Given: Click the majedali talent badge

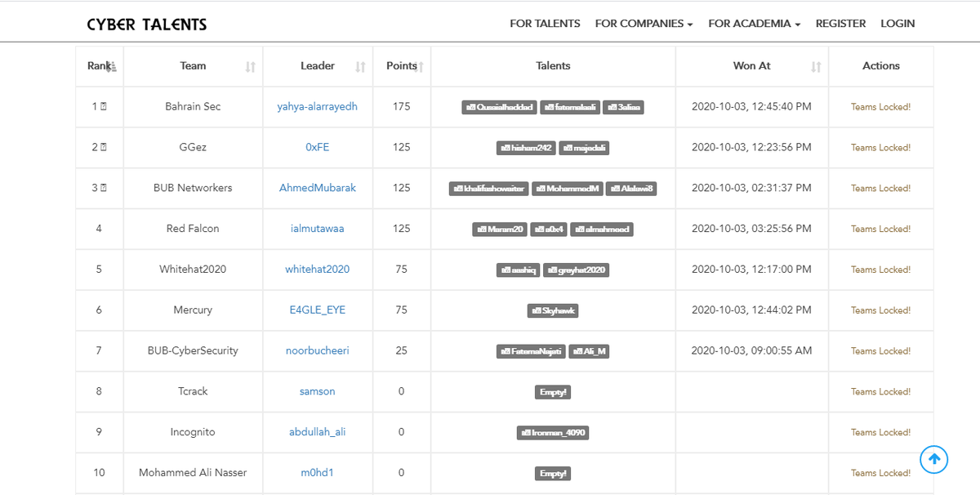Looking at the screenshot, I should point(585,148).
